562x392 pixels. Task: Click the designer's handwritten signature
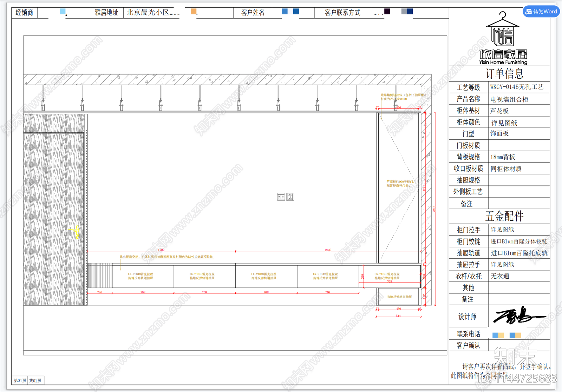(519, 315)
